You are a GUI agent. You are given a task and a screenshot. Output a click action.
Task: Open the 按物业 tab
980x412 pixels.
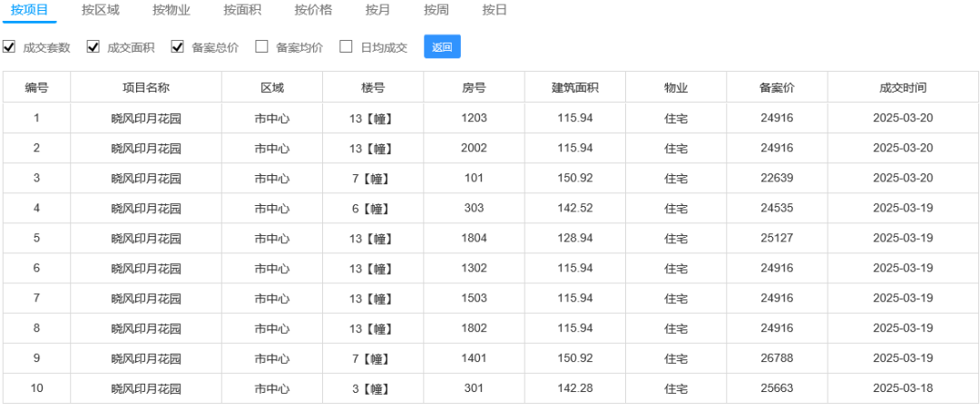(x=171, y=10)
